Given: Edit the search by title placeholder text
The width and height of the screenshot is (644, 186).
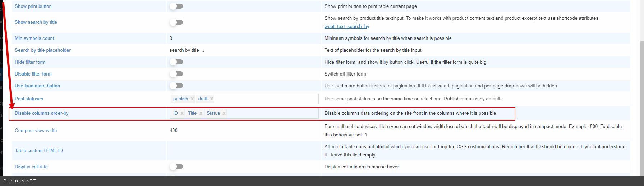Looking at the screenshot, I should coord(187,50).
